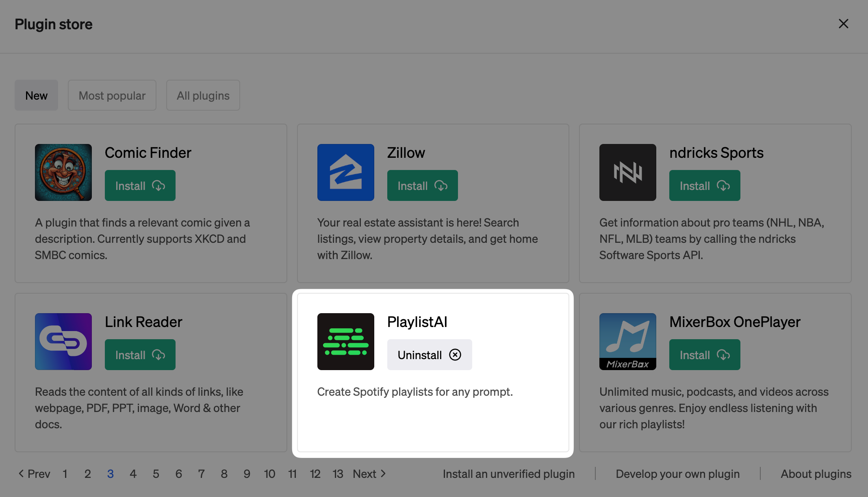Switch to the New plugins tab

[x=37, y=95]
